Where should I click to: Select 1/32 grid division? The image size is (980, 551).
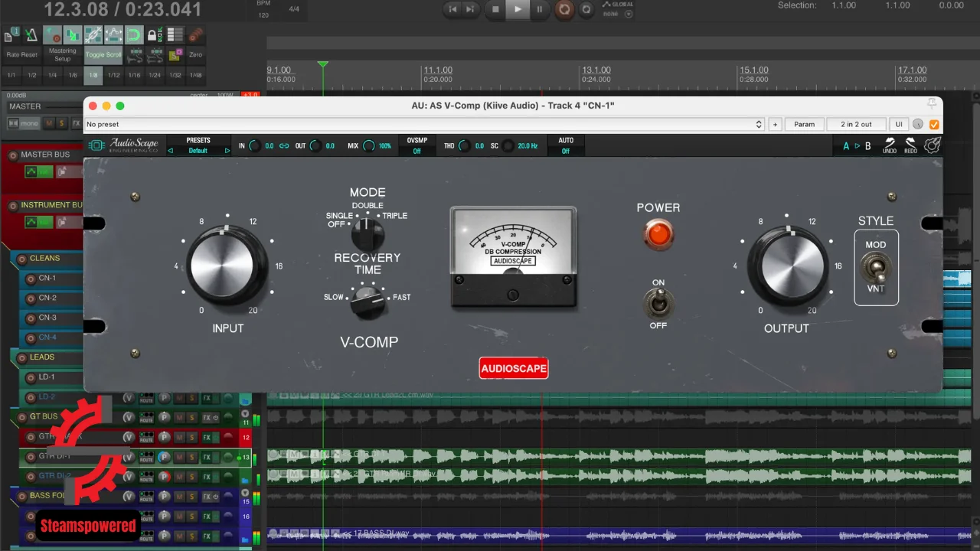click(x=175, y=75)
